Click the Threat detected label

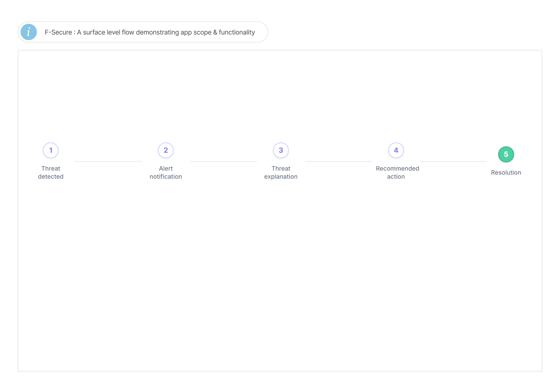51,172
